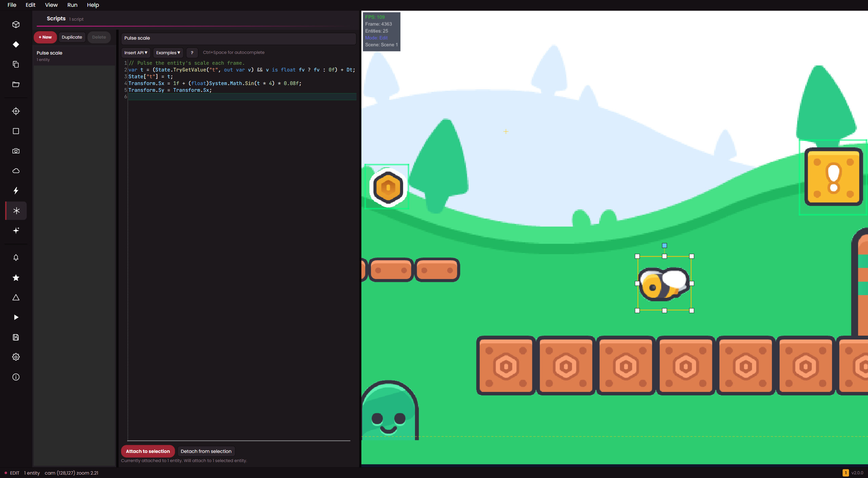Viewport: 868px width, 478px height.
Task: Open the cube entities panel icon
Action: point(16,24)
